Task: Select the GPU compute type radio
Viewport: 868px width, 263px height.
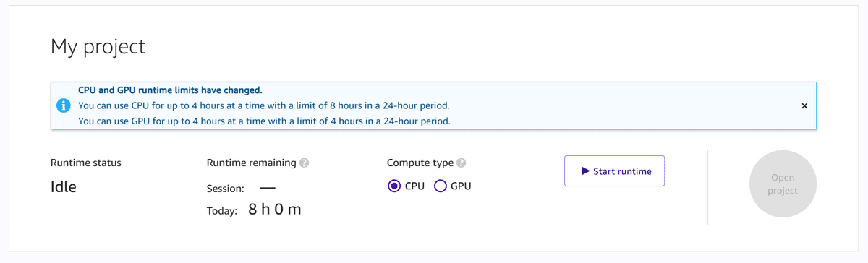Action: click(440, 186)
